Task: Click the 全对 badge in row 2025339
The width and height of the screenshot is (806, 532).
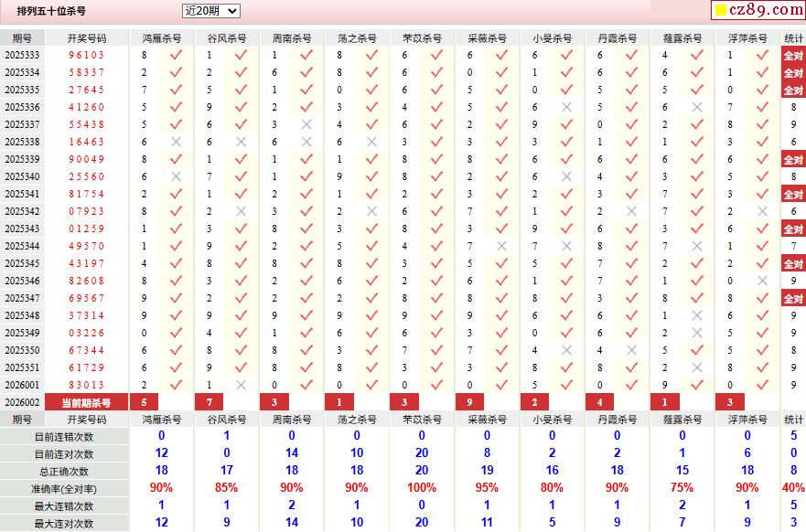Action: tap(793, 159)
